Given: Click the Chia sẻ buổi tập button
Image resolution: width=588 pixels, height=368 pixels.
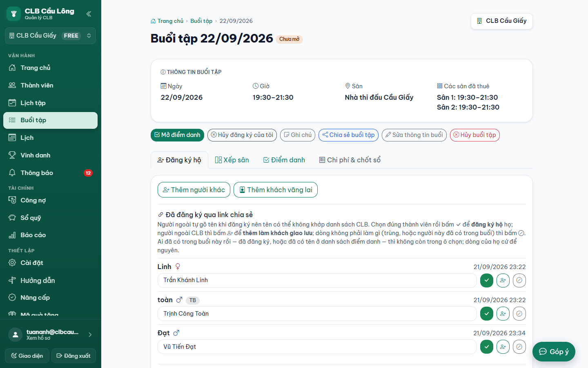Looking at the screenshot, I should pyautogui.click(x=348, y=135).
